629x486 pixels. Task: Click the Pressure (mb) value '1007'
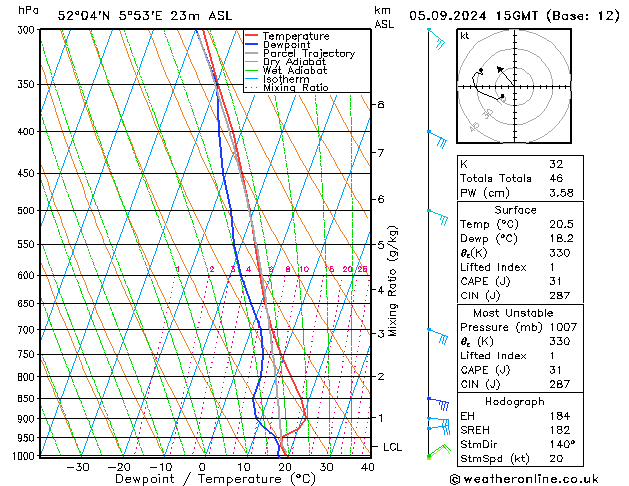[x=563, y=327]
